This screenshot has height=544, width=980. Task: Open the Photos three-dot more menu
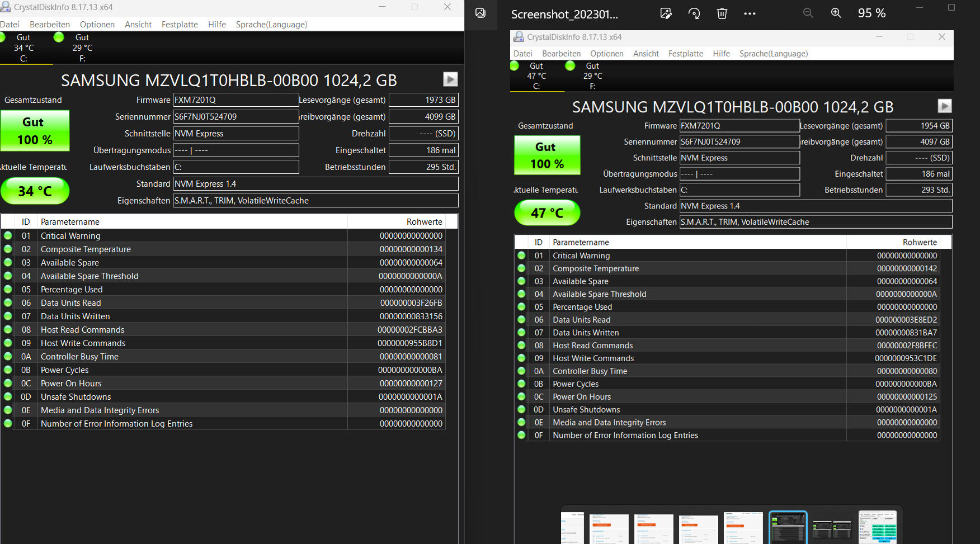(750, 13)
